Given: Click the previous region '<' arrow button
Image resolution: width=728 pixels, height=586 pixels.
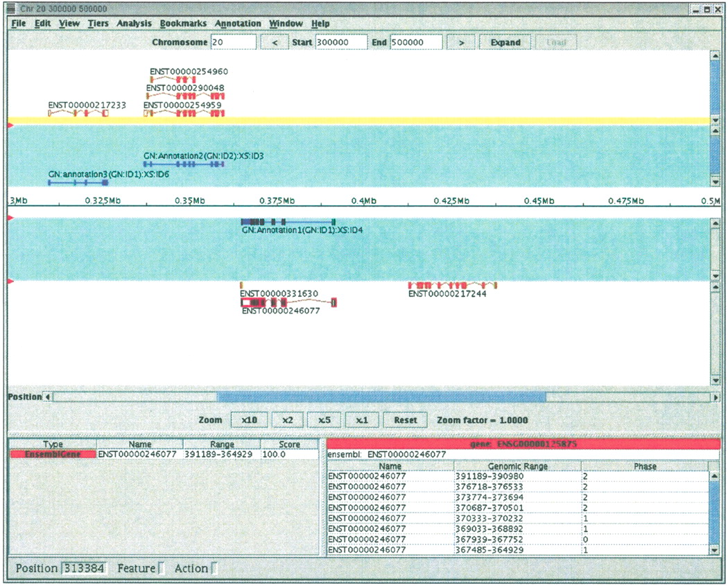Looking at the screenshot, I should tap(274, 42).
